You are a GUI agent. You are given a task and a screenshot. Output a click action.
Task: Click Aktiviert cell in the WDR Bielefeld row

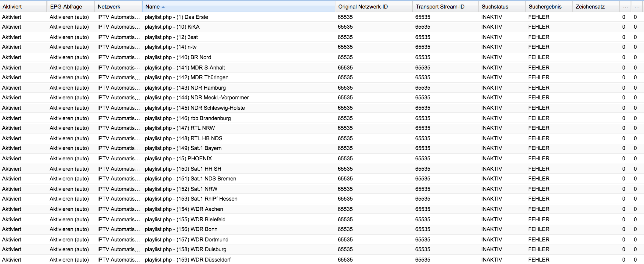click(12, 219)
